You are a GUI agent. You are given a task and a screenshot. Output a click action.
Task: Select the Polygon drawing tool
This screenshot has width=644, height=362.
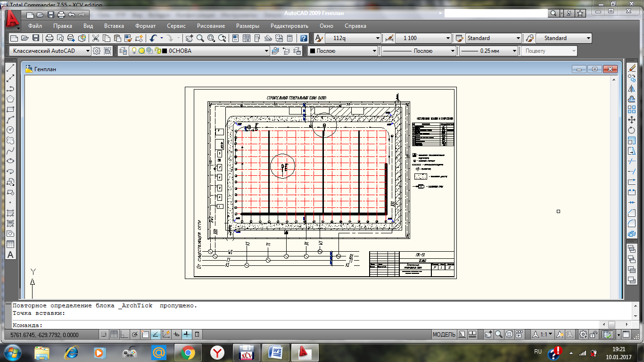pyautogui.click(x=10, y=99)
